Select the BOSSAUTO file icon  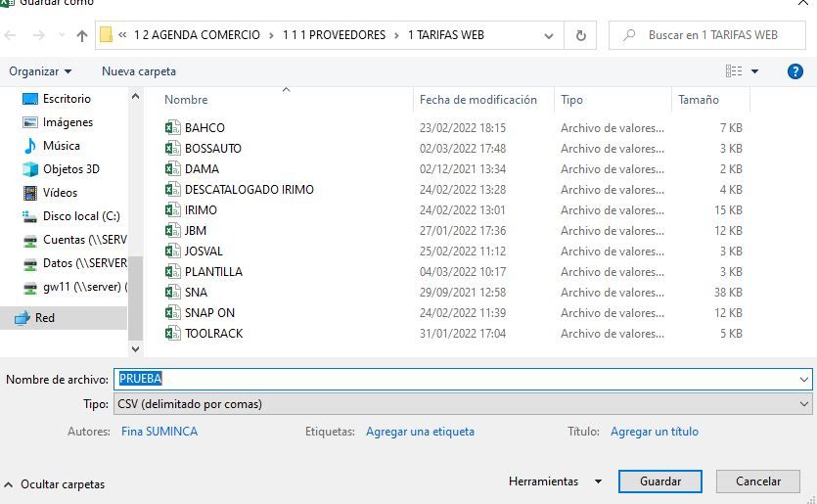[x=172, y=148]
